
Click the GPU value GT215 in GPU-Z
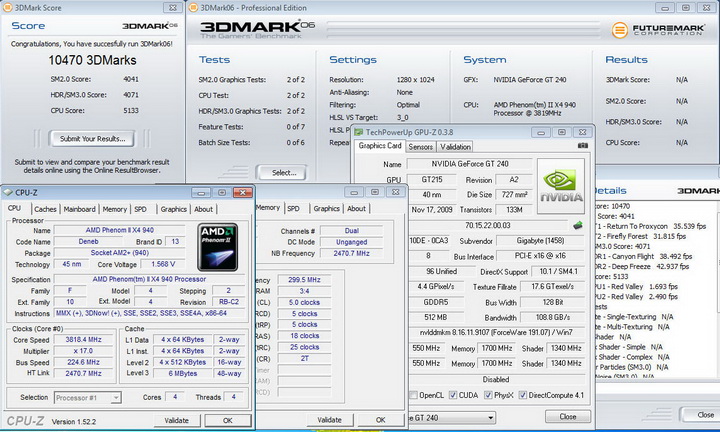coord(432,180)
